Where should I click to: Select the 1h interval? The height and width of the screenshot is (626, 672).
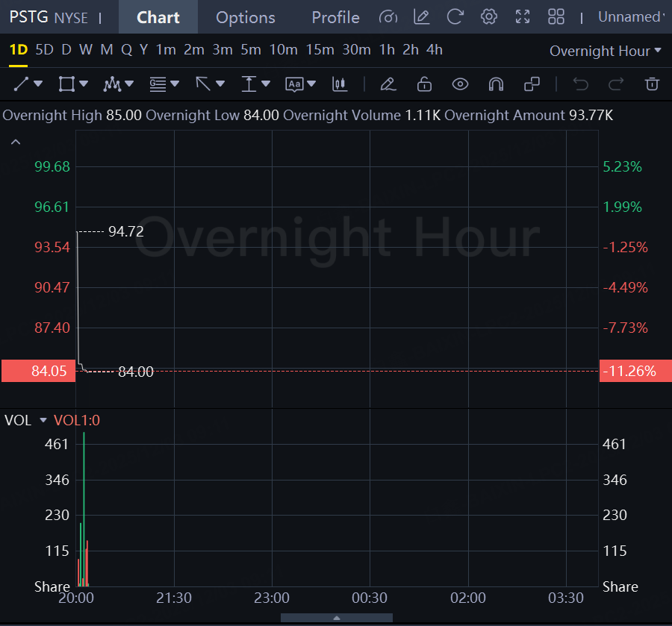coord(387,50)
